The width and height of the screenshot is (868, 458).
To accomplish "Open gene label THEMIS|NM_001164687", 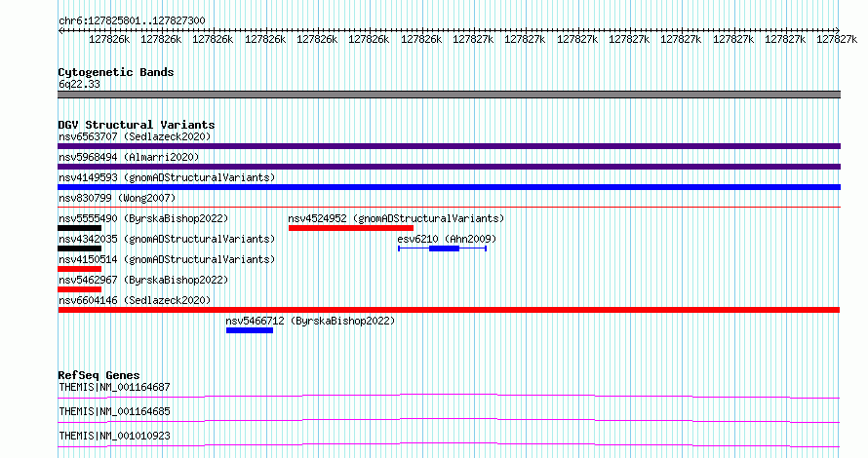I will click(x=114, y=387).
